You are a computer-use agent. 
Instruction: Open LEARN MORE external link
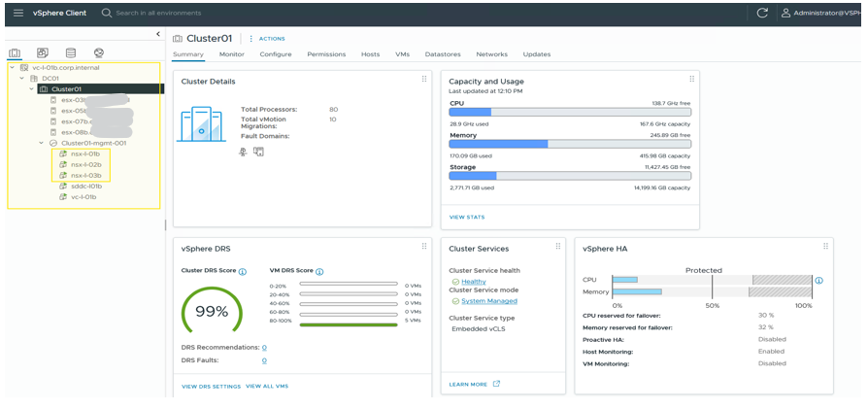(475, 384)
